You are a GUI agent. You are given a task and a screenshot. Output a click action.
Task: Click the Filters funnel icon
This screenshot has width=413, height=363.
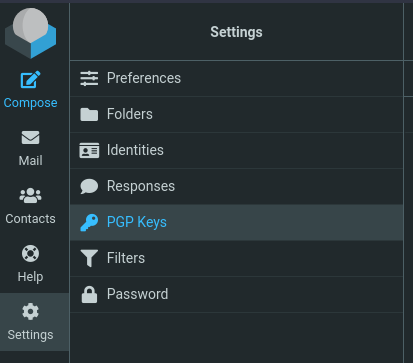pyautogui.click(x=89, y=258)
